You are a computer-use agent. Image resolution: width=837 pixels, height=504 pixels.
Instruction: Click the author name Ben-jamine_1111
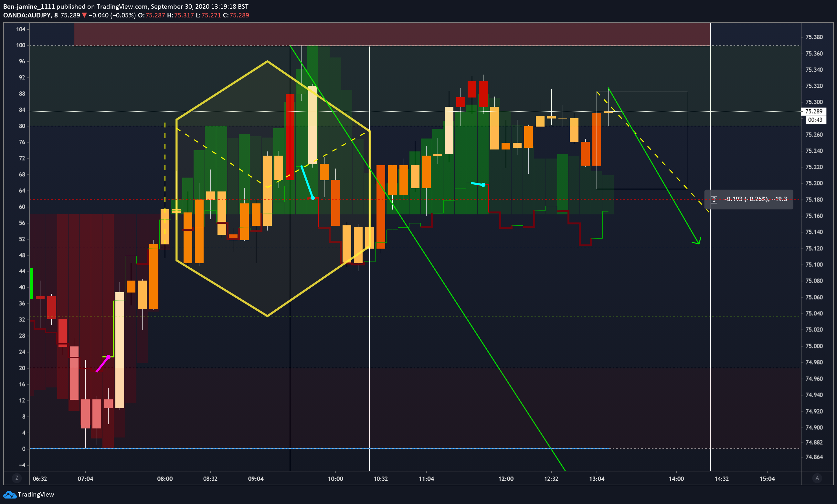pos(29,6)
